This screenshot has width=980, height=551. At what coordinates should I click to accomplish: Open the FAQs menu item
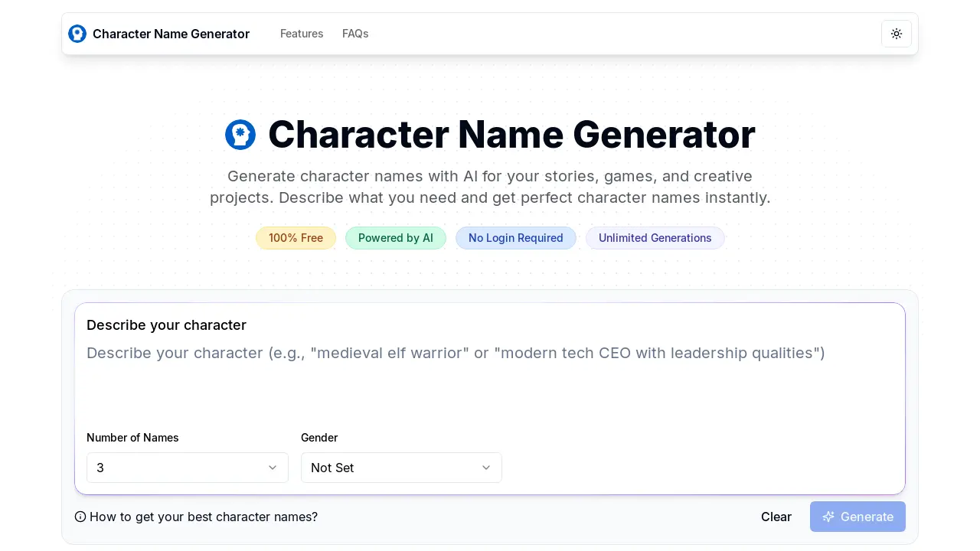355,34
